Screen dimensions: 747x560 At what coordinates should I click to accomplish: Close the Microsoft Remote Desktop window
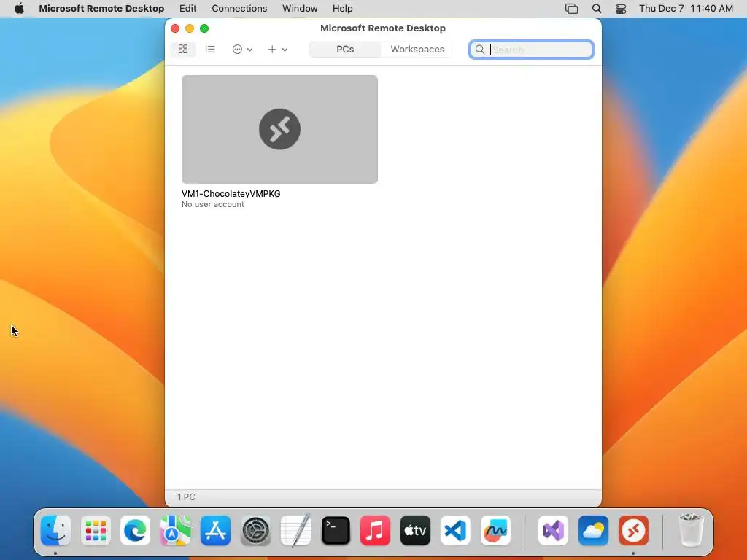point(175,28)
